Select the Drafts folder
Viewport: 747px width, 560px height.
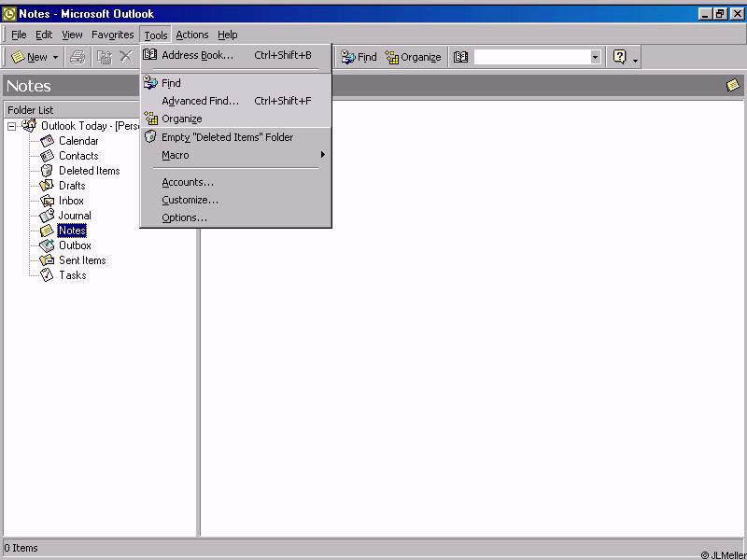click(72, 186)
